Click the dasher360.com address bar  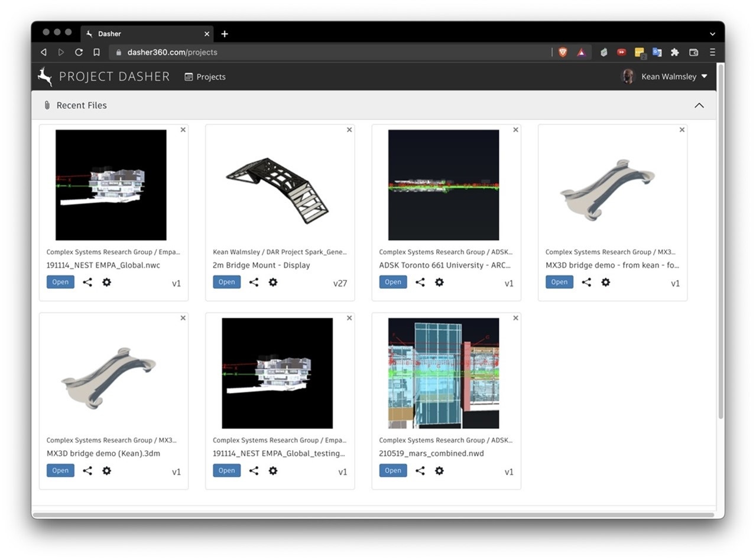pos(331,52)
